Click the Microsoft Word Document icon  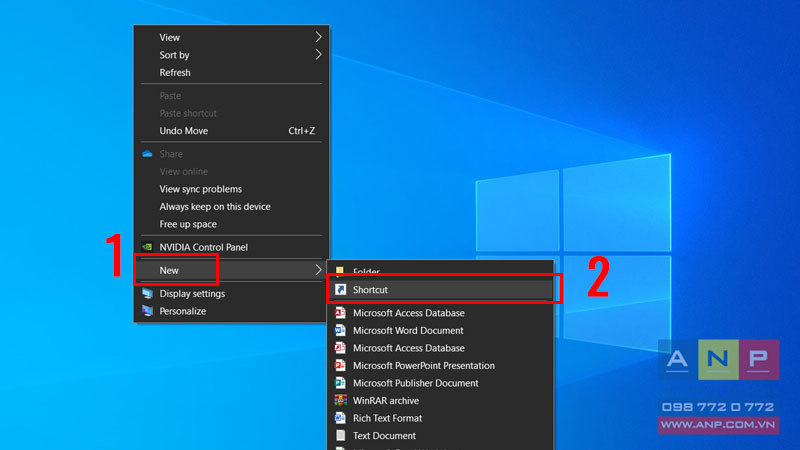click(x=340, y=331)
